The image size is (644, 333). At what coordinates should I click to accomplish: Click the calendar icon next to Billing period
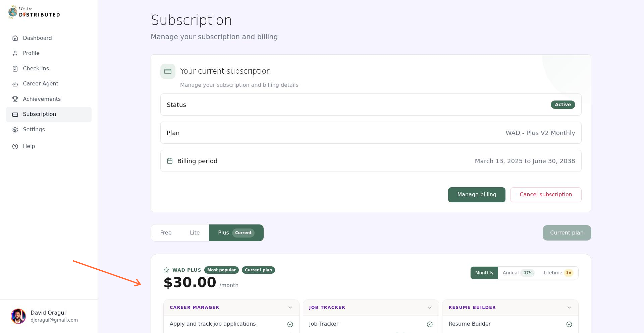point(170,161)
